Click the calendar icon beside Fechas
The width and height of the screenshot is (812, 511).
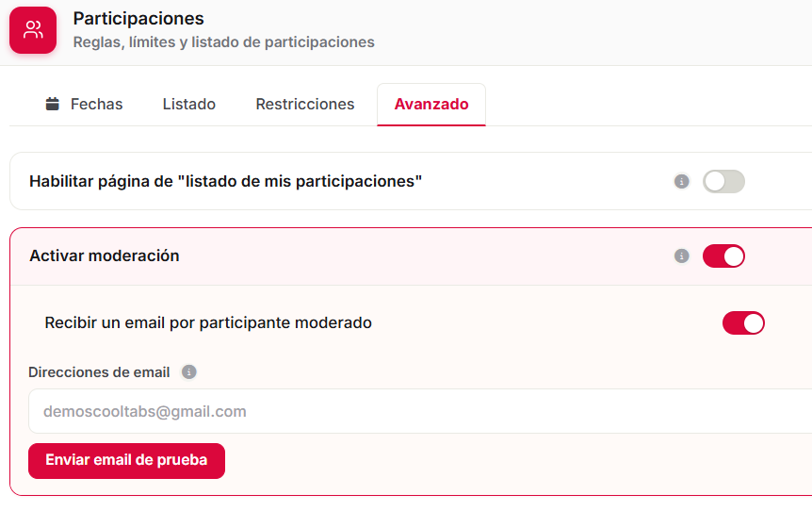pyautogui.click(x=53, y=104)
